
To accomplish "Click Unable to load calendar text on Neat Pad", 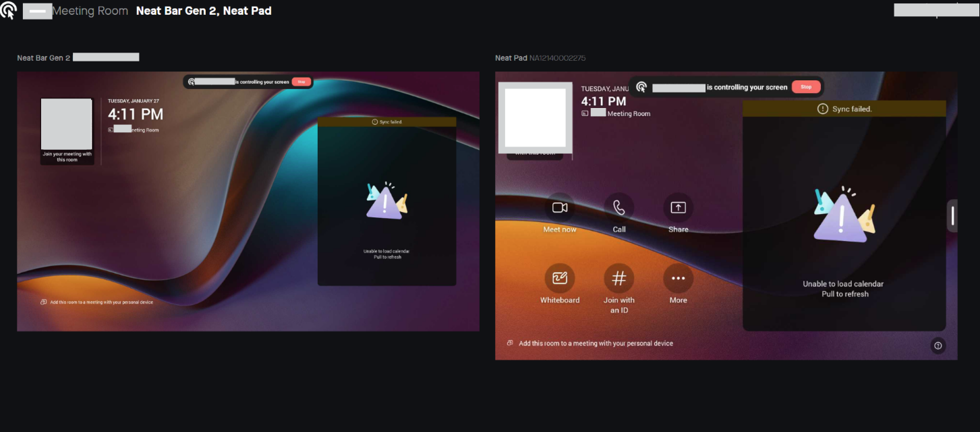I will tap(843, 284).
